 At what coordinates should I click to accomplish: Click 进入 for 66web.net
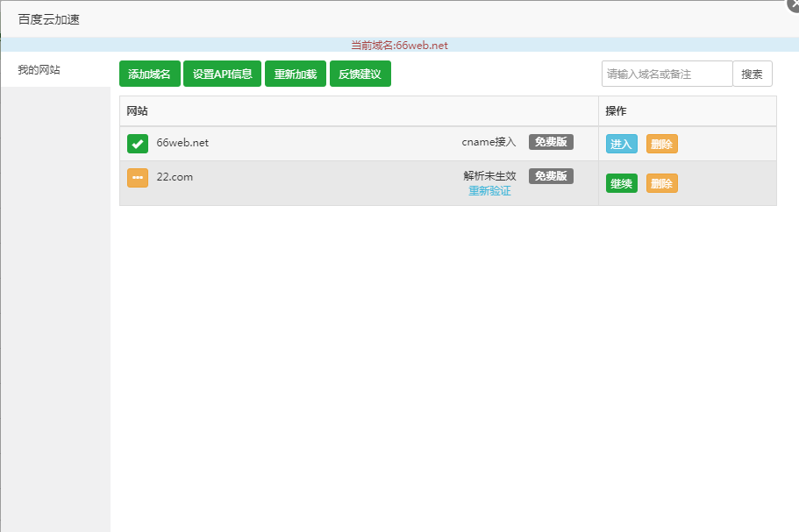click(621, 144)
